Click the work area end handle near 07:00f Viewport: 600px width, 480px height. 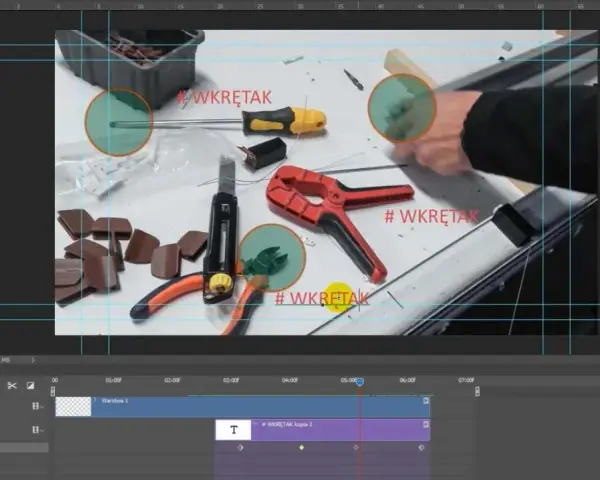(x=477, y=391)
